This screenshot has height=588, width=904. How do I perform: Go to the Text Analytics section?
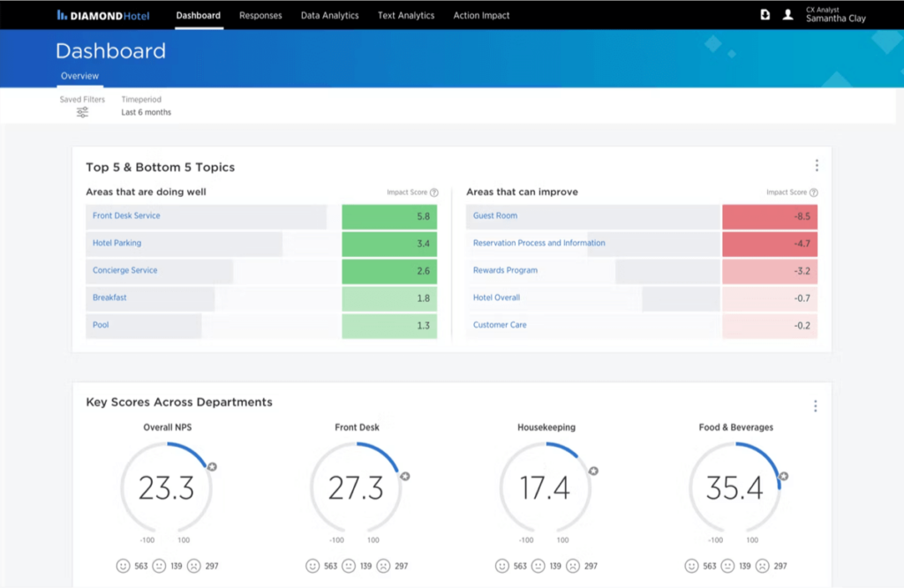click(x=405, y=15)
